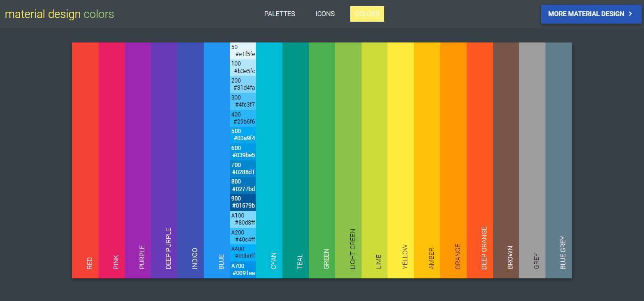Click the Light Green color column
Screen dimensions: 644x301
(348, 160)
